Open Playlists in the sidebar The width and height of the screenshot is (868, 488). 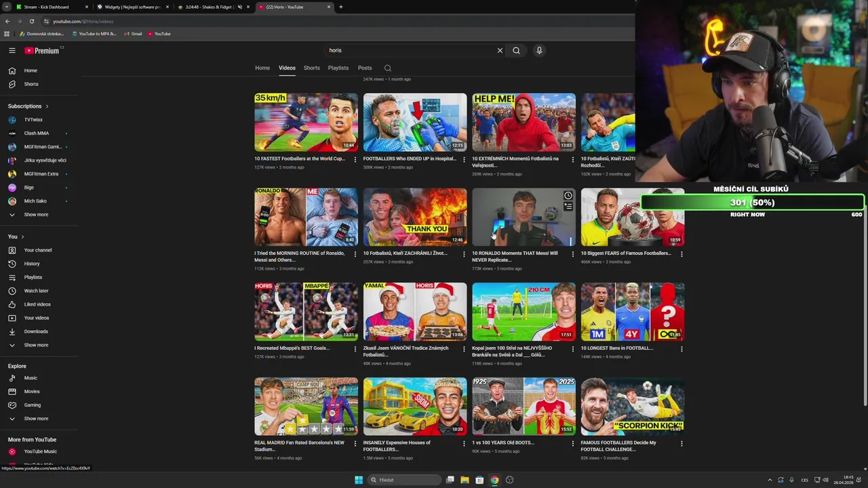(33, 277)
